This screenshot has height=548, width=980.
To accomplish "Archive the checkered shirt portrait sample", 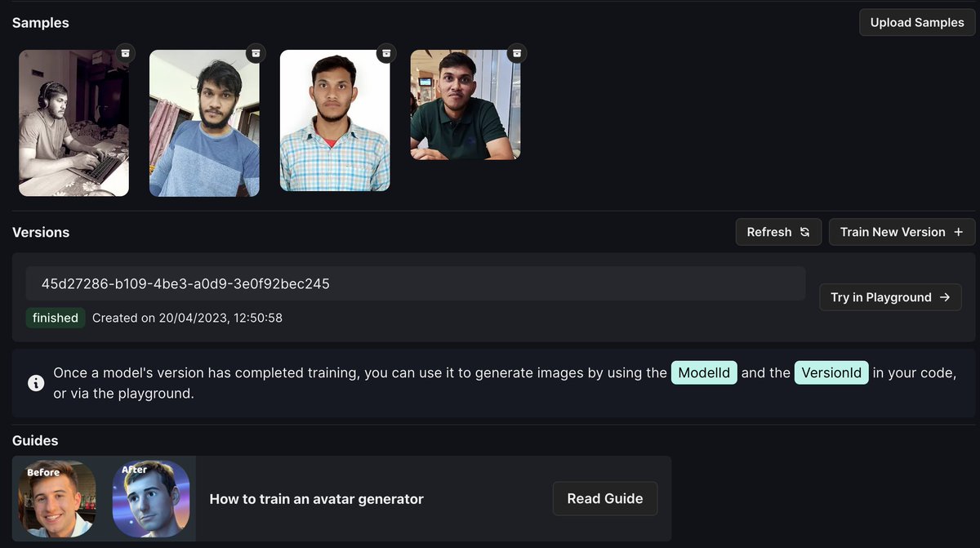I will (386, 53).
